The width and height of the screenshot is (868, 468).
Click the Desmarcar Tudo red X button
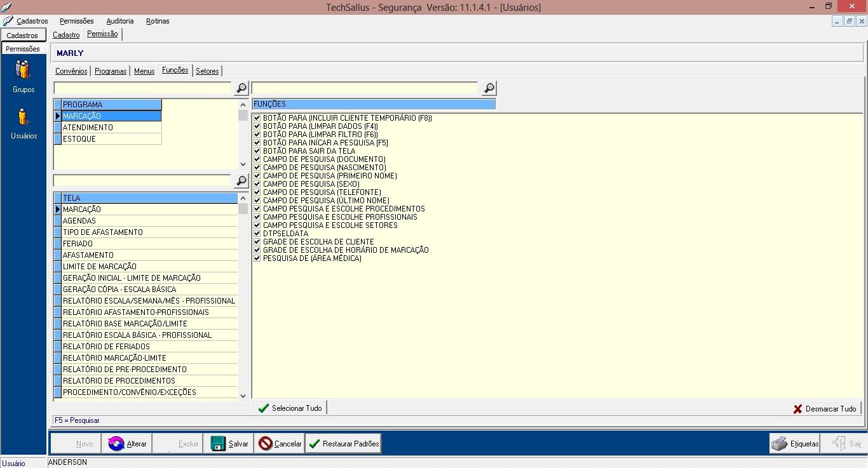click(x=824, y=409)
